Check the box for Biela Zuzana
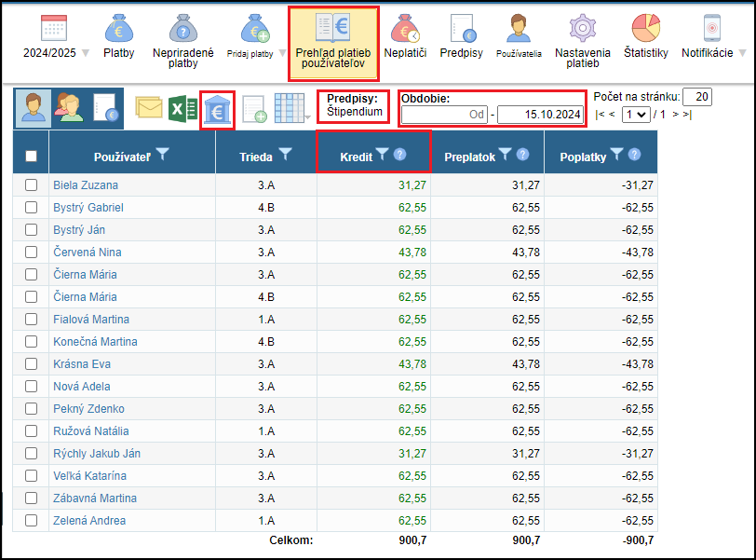This screenshot has height=560, width=756. coord(31,184)
